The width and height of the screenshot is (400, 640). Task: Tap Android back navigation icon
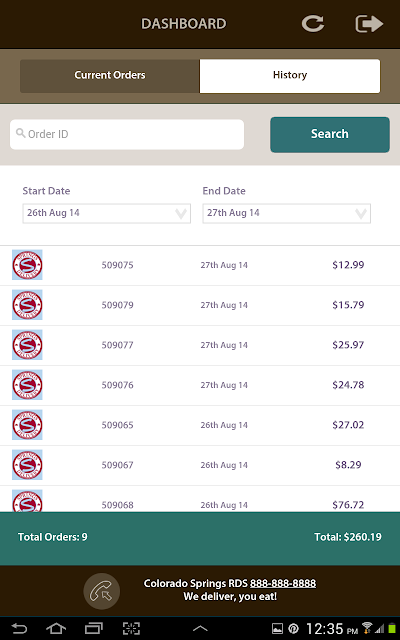coord(19,629)
